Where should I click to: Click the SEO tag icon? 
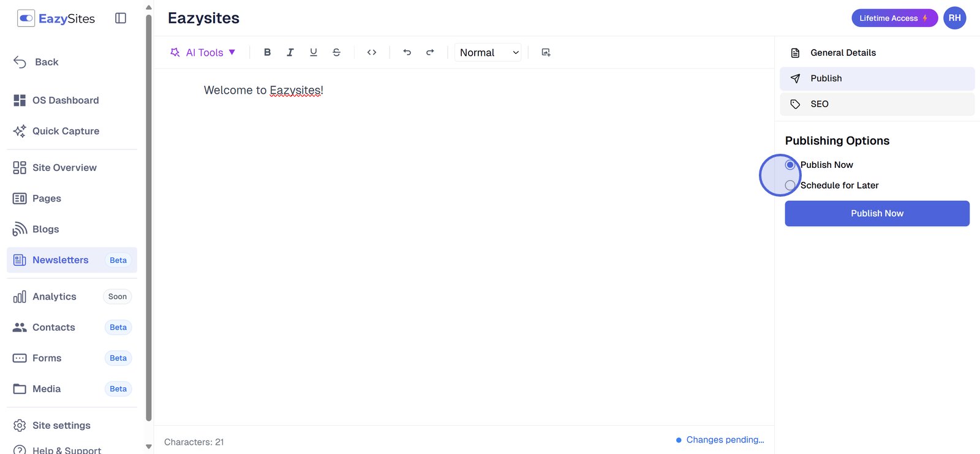coord(795,104)
